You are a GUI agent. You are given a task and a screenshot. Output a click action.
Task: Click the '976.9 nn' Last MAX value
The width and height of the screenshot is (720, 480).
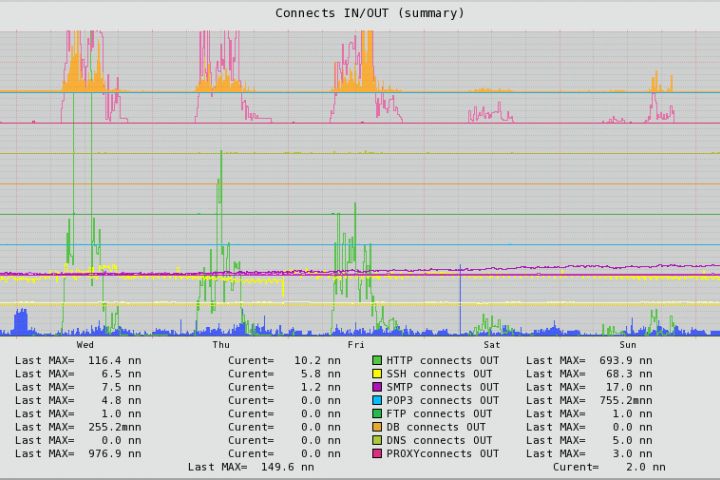coord(114,454)
